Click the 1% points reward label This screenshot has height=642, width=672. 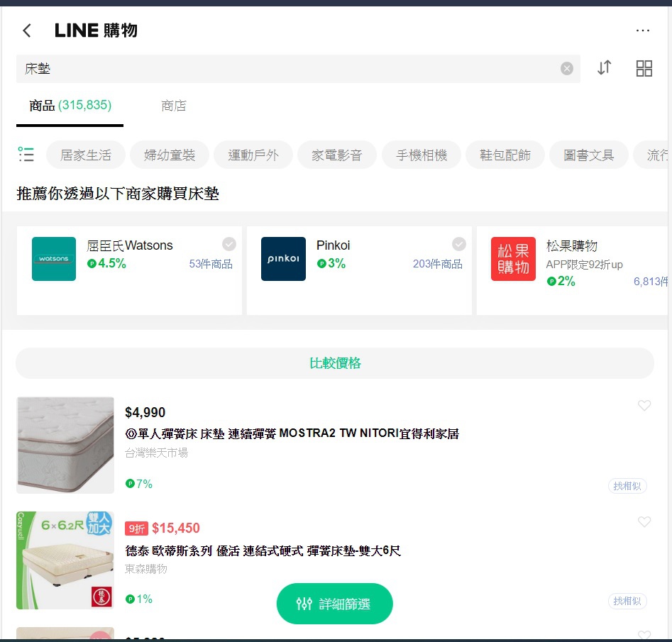[139, 599]
